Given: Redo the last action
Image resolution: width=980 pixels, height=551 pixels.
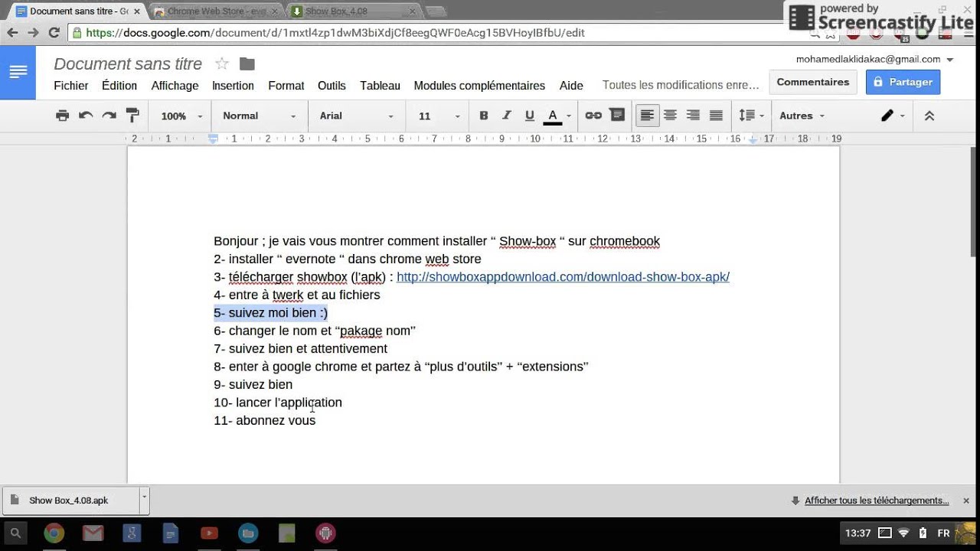Looking at the screenshot, I should 109,116.
